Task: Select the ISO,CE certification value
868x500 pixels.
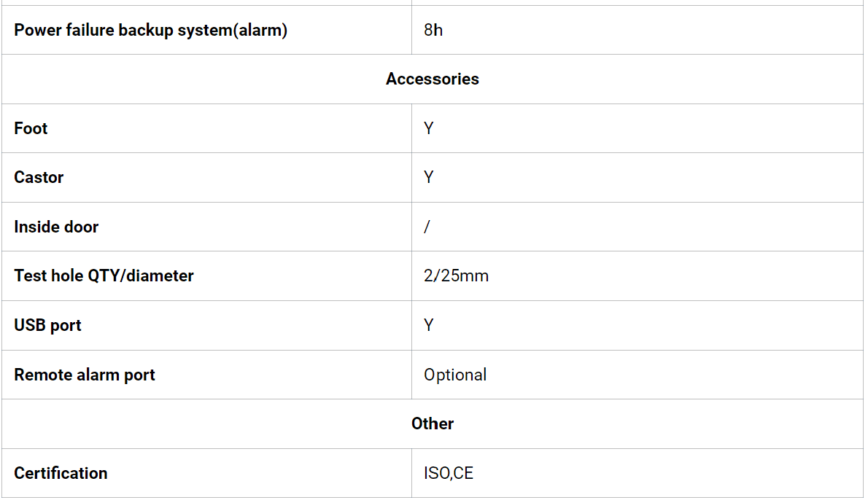Action: click(449, 473)
